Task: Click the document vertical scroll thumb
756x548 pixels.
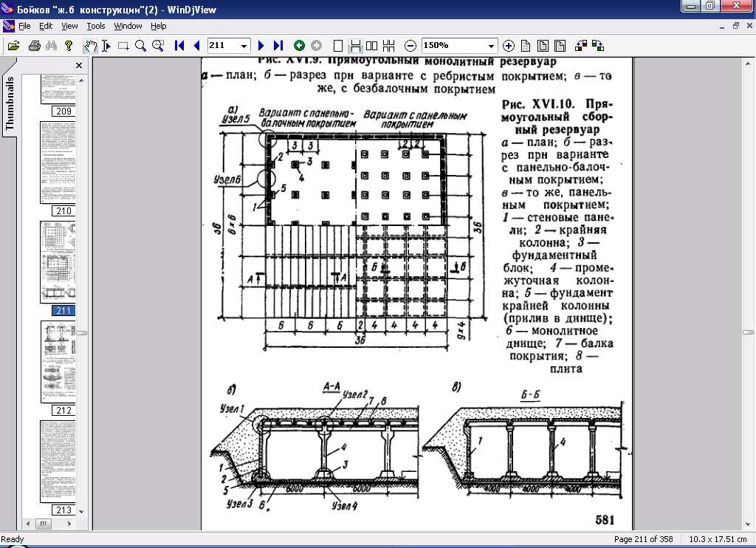Action: pos(748,332)
